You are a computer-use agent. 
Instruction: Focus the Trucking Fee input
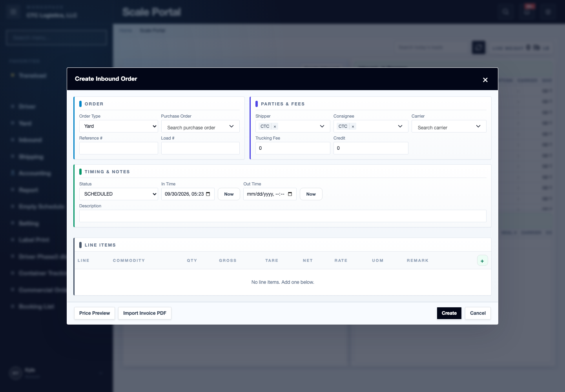293,148
